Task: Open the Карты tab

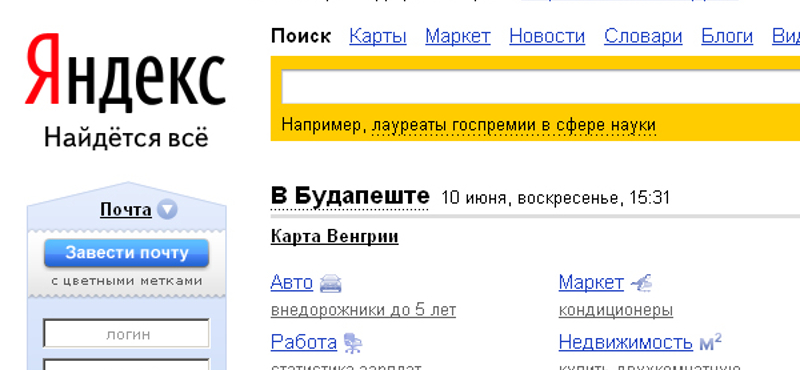Action: point(378,36)
